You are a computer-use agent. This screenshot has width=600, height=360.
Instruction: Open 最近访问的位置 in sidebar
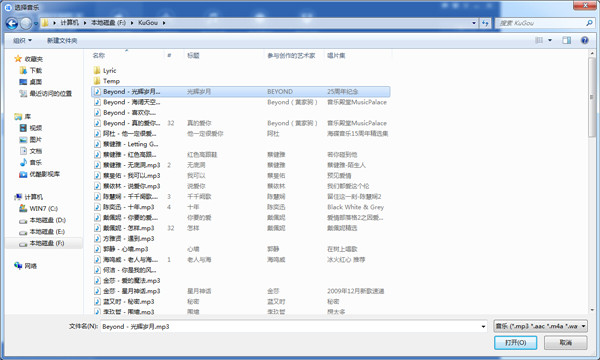click(x=51, y=93)
